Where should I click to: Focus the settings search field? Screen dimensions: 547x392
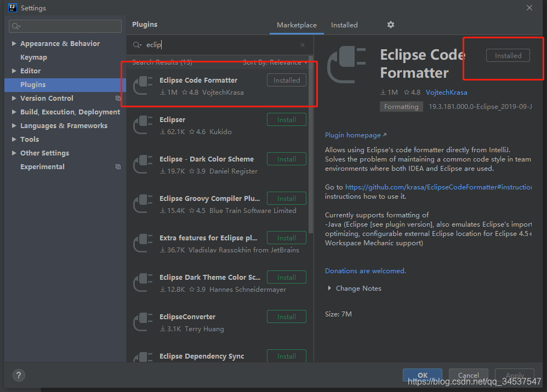65,26
